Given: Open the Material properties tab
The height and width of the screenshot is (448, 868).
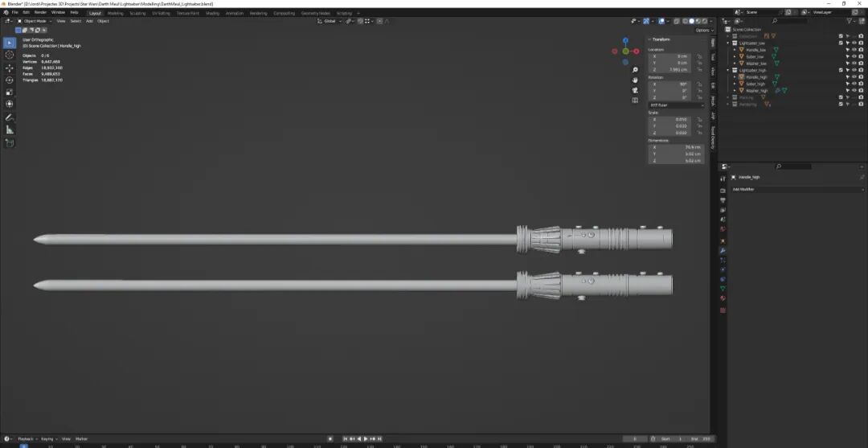Looking at the screenshot, I should click(723, 298).
